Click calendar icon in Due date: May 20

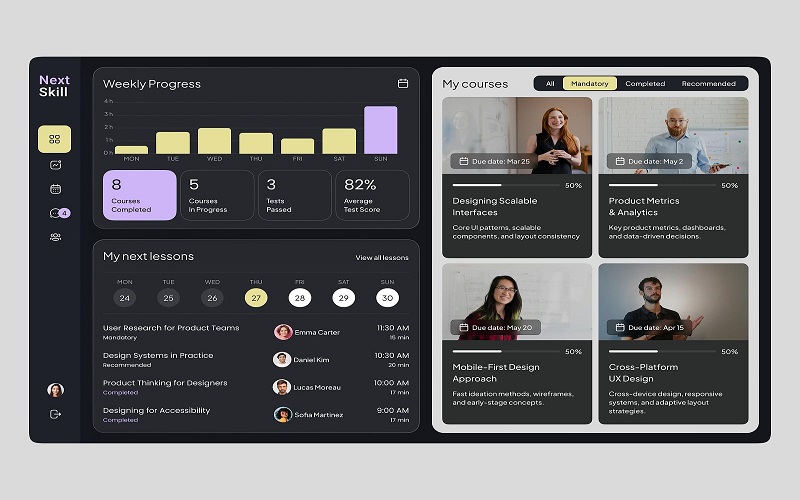coord(463,328)
